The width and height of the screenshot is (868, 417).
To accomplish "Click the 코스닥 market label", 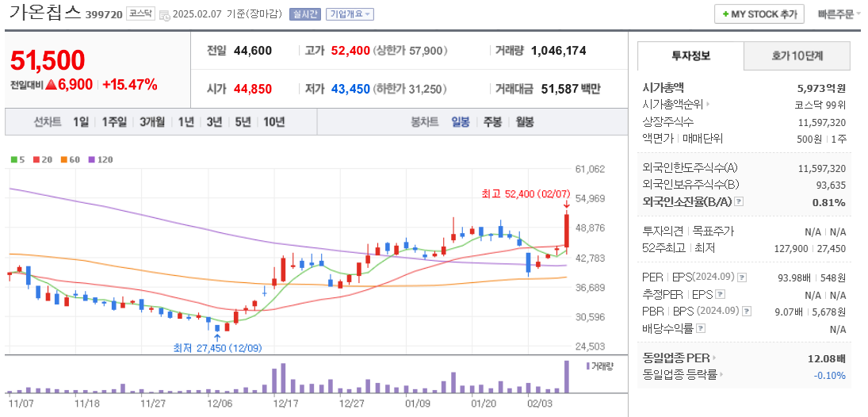I will [x=140, y=13].
